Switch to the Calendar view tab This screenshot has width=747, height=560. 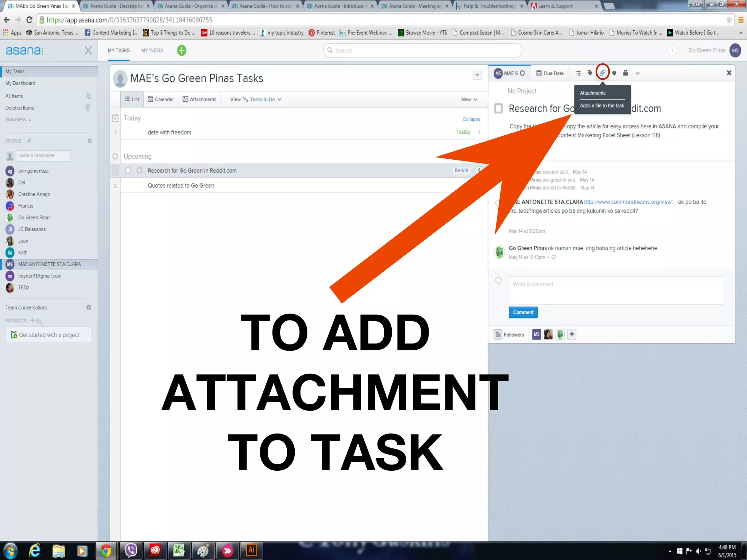point(161,99)
